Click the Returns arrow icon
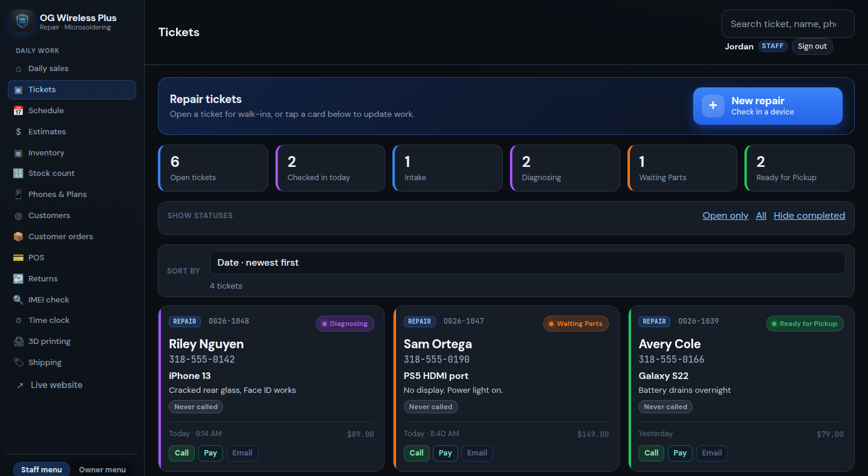Image resolution: width=868 pixels, height=476 pixels. tap(18, 279)
